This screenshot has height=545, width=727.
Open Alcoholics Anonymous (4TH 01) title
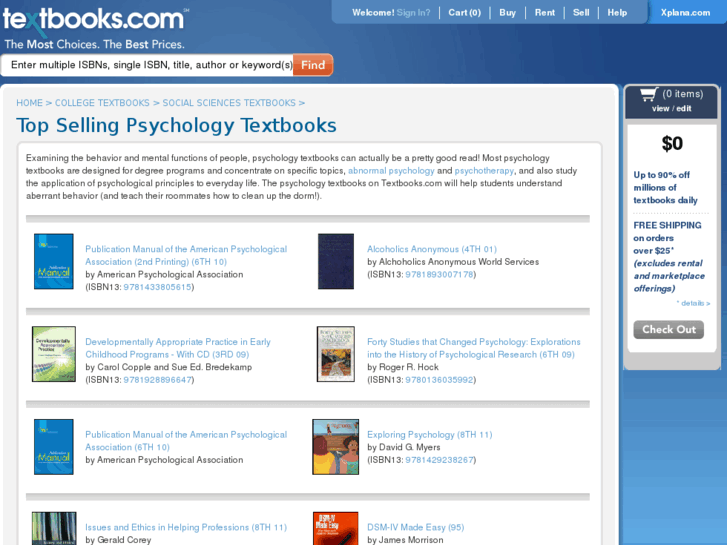432,249
